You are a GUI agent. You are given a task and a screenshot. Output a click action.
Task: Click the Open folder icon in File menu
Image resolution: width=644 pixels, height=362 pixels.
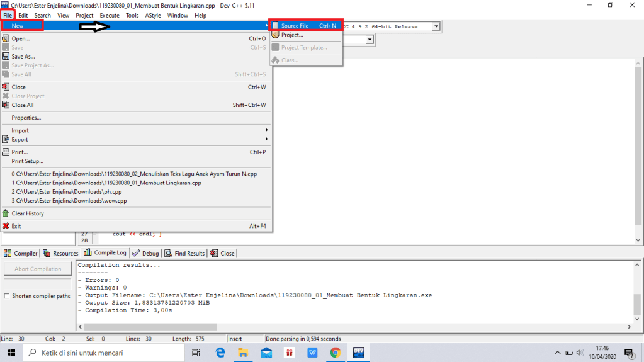coord(6,38)
